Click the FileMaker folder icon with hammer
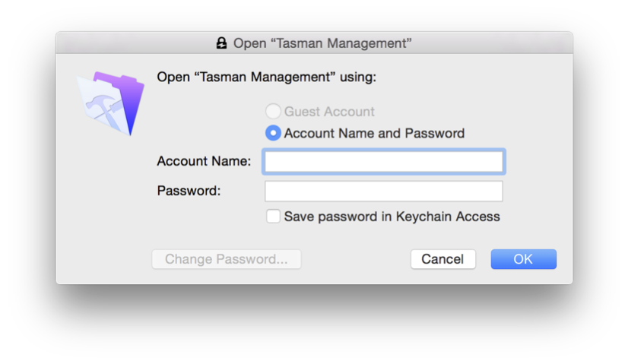Screen dimensions: 628x364 [x=111, y=103]
